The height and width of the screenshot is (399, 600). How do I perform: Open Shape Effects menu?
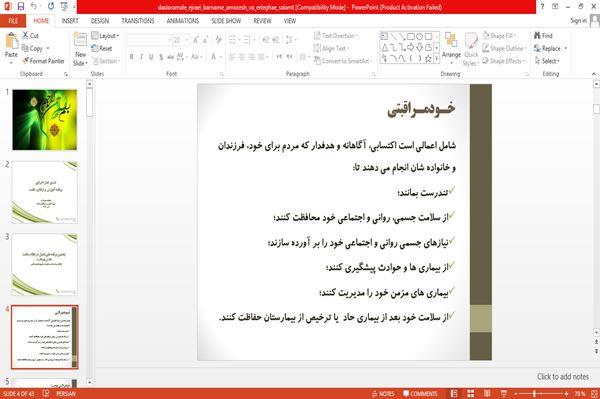point(503,61)
